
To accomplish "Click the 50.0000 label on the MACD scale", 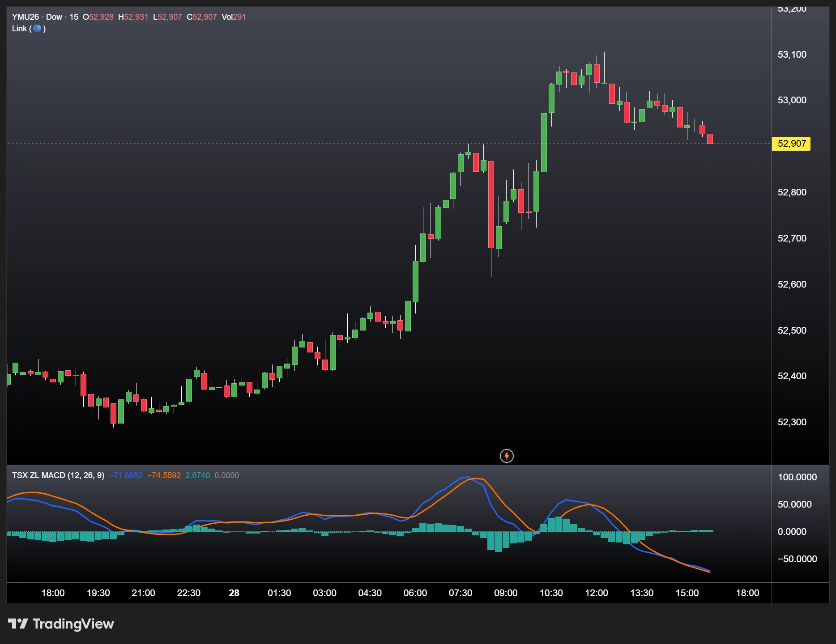I will click(x=794, y=504).
